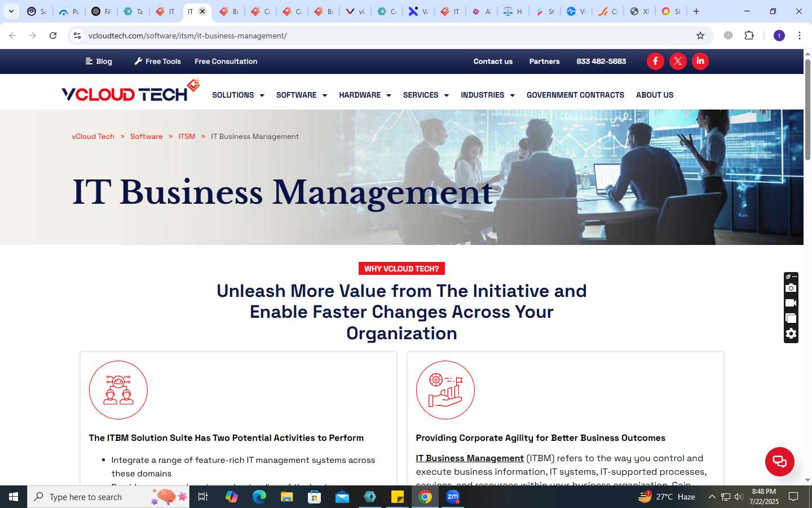Bookmark this page with star icon
This screenshot has width=812, height=508.
[700, 36]
